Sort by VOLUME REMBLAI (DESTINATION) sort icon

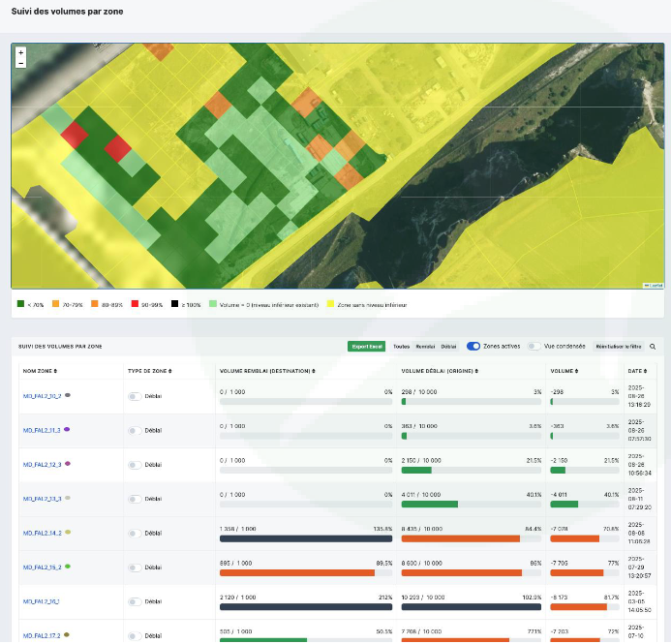314,371
